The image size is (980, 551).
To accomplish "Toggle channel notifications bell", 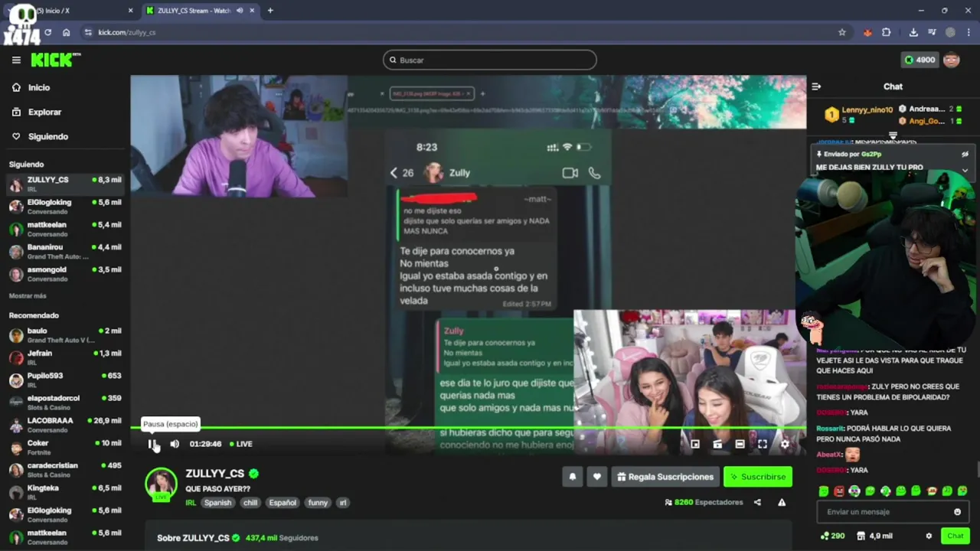I will point(572,477).
